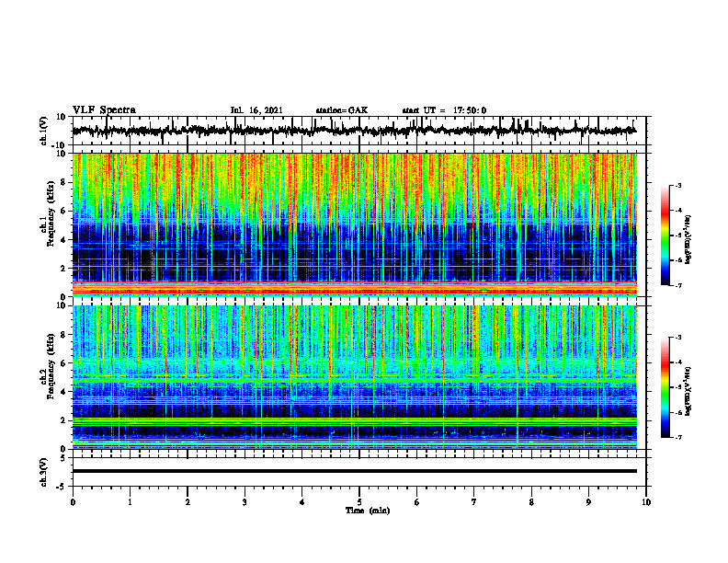Click the time axis tick label "3"
728x563 pixels.
tap(245, 502)
